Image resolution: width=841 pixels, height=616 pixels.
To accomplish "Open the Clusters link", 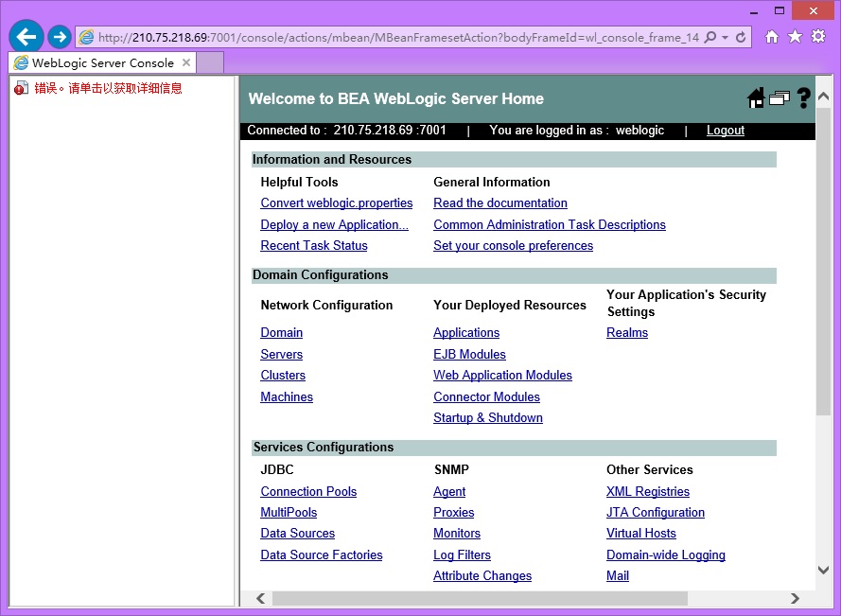I will click(x=283, y=376).
